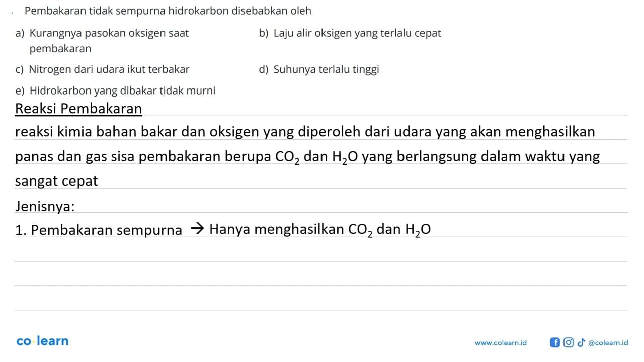
Task: Click the co learn logo
Action: coord(42,341)
